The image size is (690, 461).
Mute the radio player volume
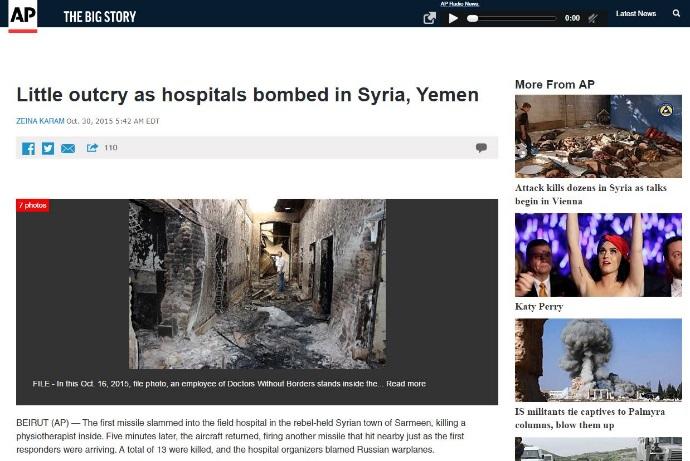593,18
